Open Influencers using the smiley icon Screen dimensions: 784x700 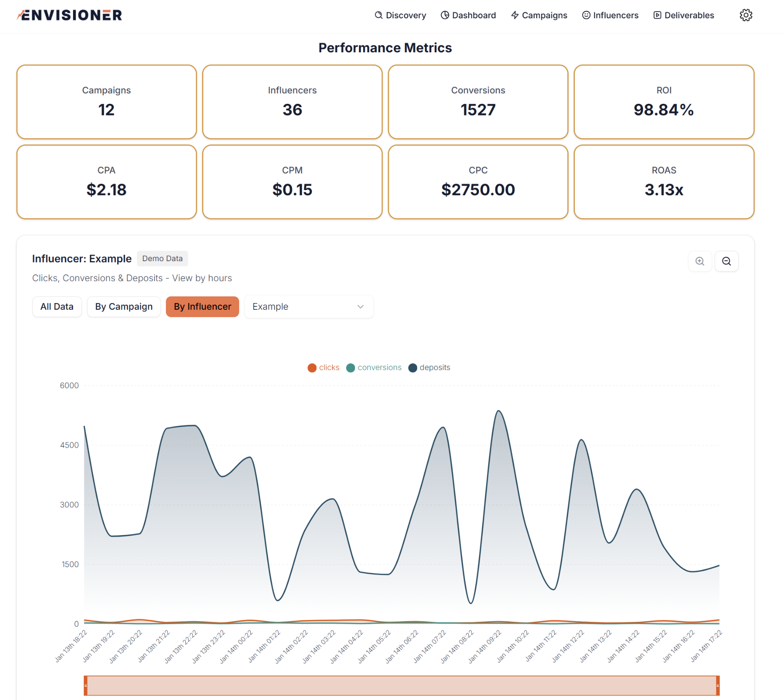pos(586,15)
